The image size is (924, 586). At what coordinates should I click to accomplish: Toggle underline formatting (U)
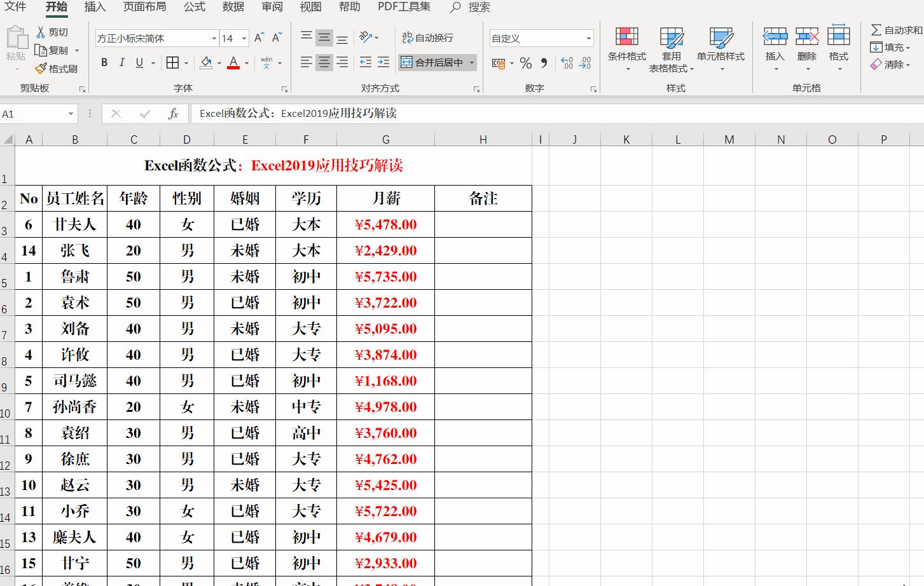139,62
